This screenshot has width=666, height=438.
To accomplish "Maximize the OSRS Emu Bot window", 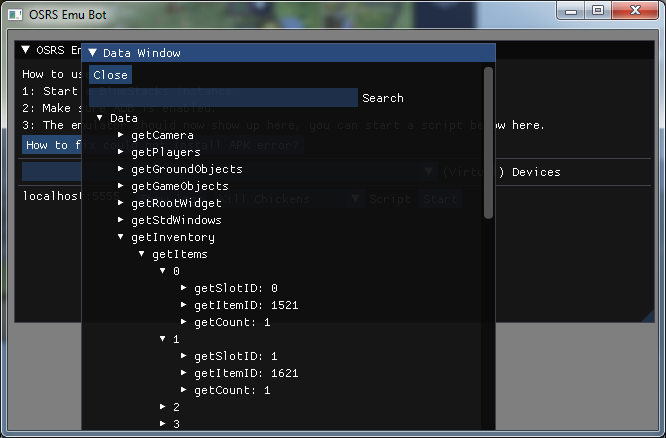I will coord(598,11).
